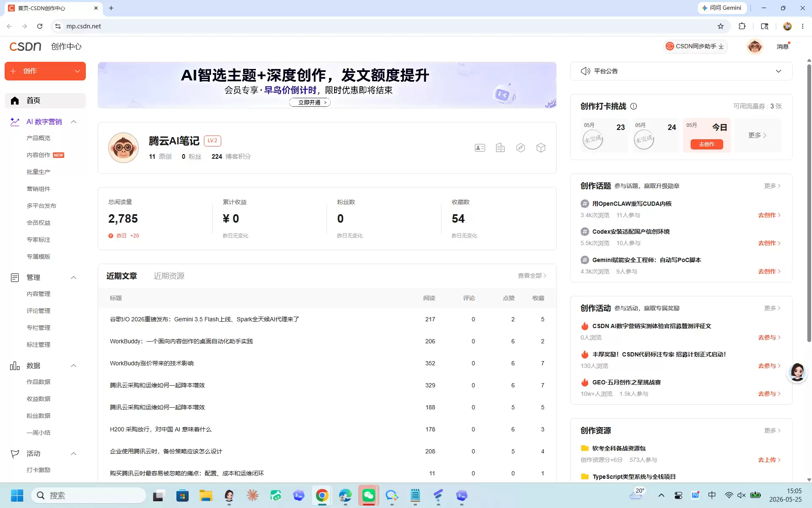
Task: Bookmark this page with the star icon
Action: click(721, 26)
